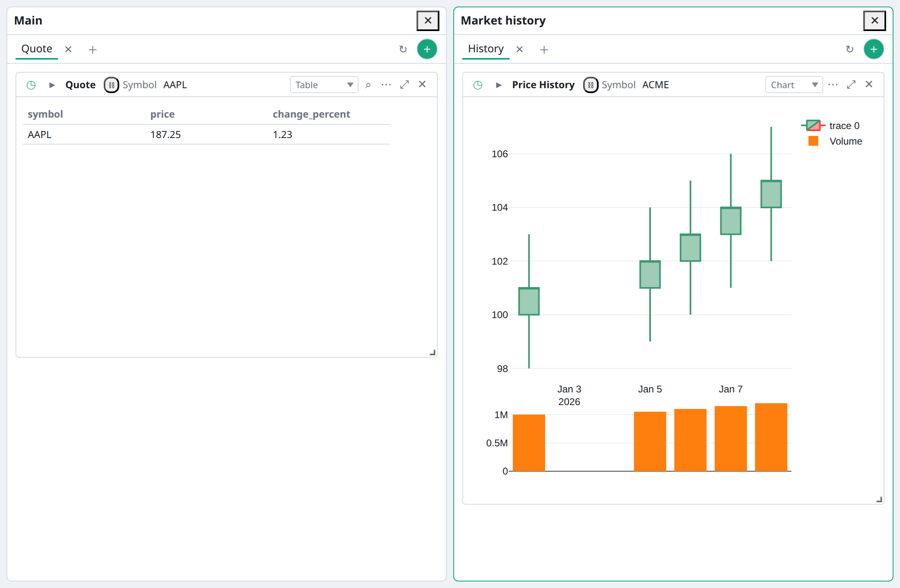Image resolution: width=900 pixels, height=588 pixels.
Task: Refresh the Main panel
Action: (403, 49)
